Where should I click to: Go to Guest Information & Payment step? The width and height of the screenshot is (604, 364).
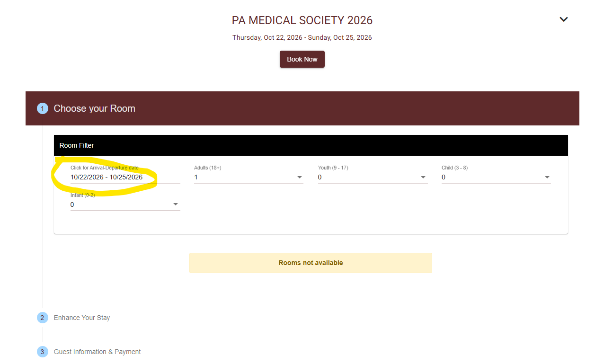[97, 352]
